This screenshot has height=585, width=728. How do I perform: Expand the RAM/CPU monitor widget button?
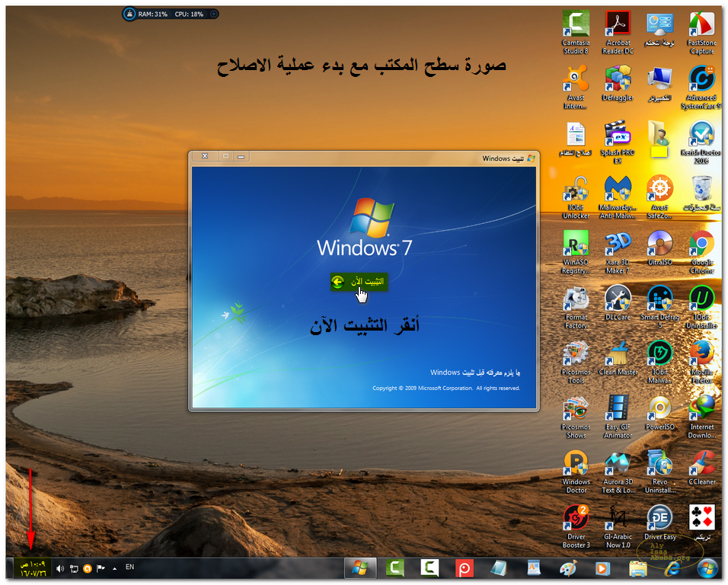(214, 14)
